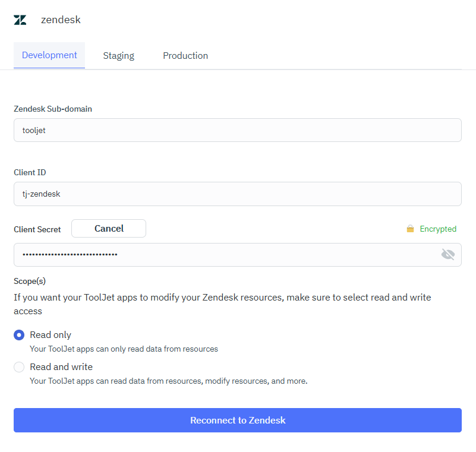
Task: Click the Zendesk logo icon
Action: pyautogui.click(x=20, y=19)
